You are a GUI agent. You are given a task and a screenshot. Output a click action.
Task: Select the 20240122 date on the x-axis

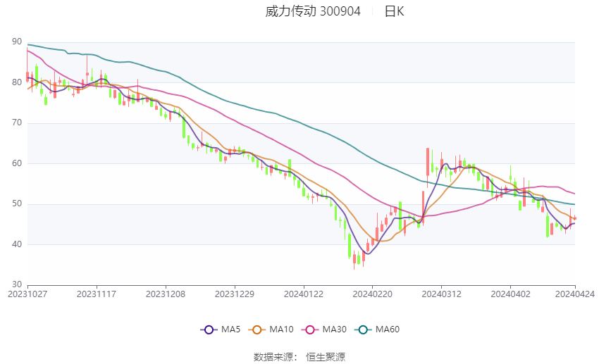(303, 294)
